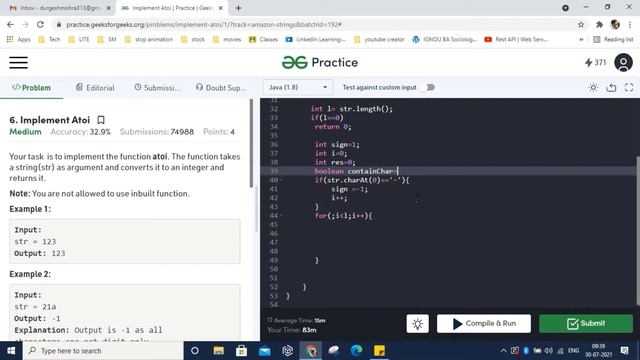Open the stop animation bookmark folder
Image resolution: width=640 pixels, height=360 pixels.
click(149, 40)
